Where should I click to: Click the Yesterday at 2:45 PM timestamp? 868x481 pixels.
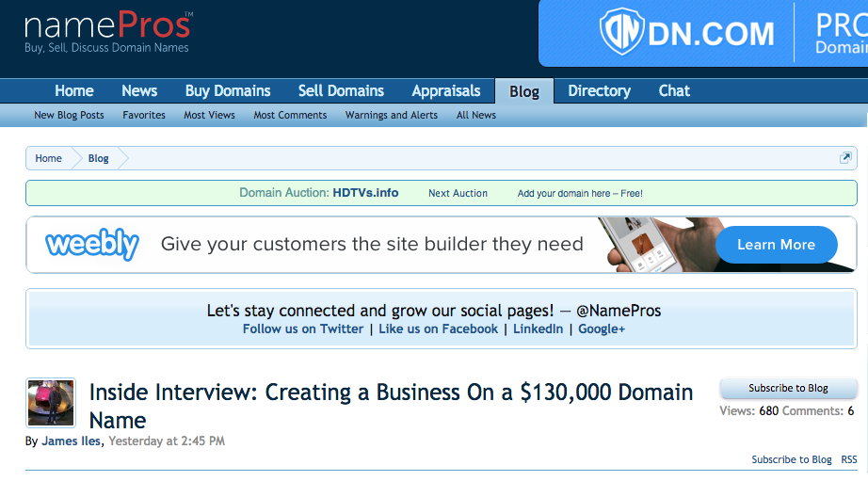click(x=167, y=441)
